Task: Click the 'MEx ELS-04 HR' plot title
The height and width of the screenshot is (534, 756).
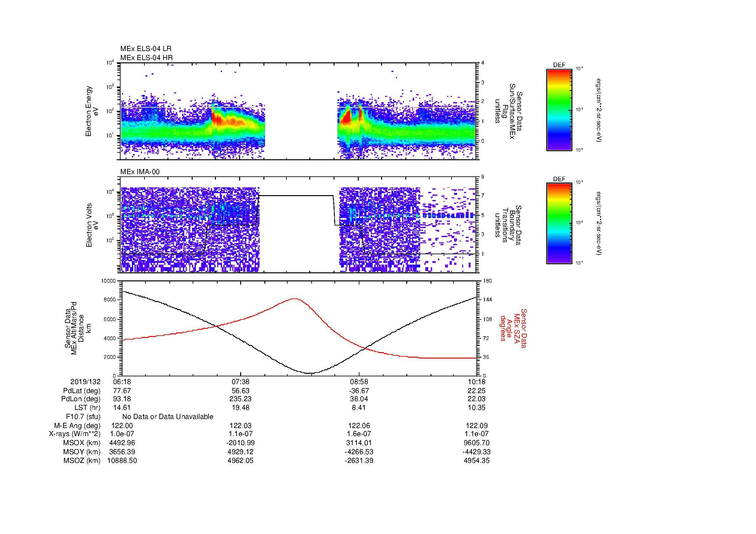Action: (x=146, y=58)
